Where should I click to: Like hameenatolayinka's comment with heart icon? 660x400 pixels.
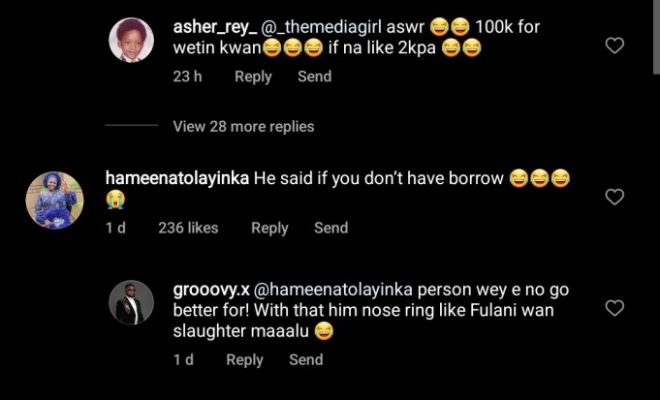pos(615,197)
